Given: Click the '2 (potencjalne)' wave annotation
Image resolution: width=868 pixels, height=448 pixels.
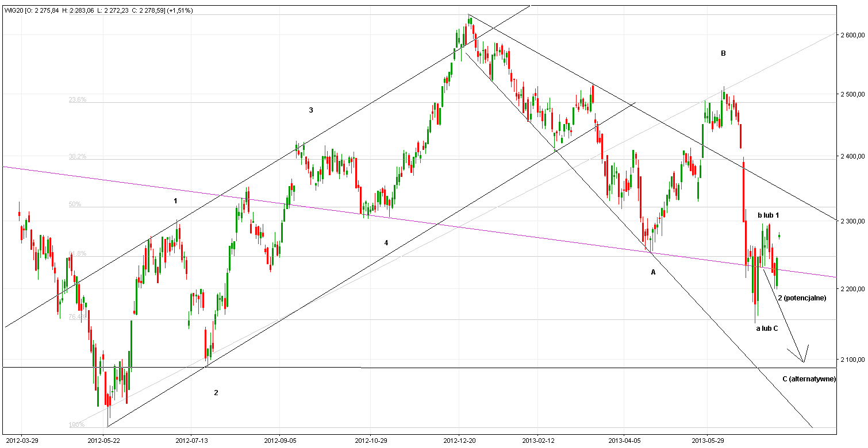Looking at the screenshot, I should 802,298.
